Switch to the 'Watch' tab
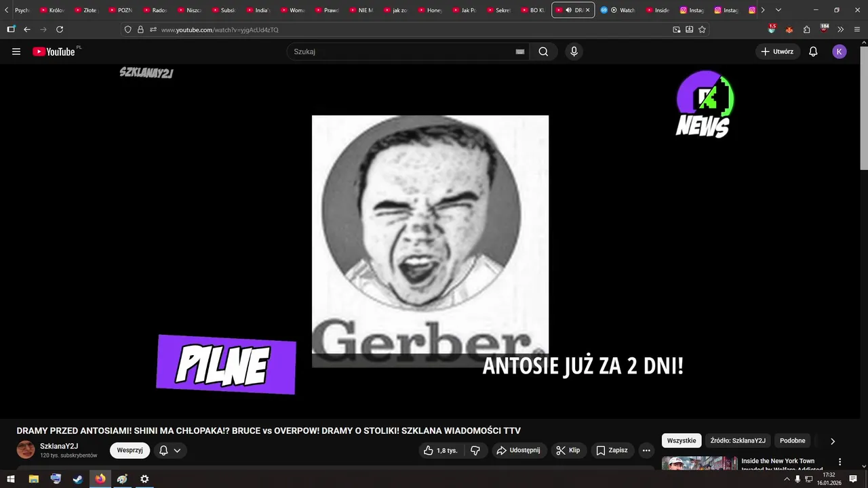 [x=618, y=10]
